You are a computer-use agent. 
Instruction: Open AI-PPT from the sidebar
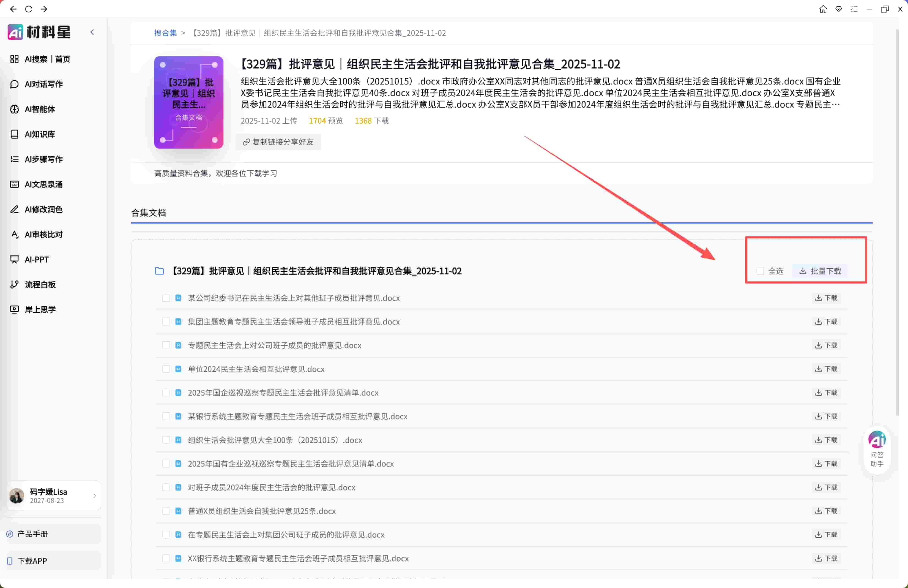(x=36, y=260)
